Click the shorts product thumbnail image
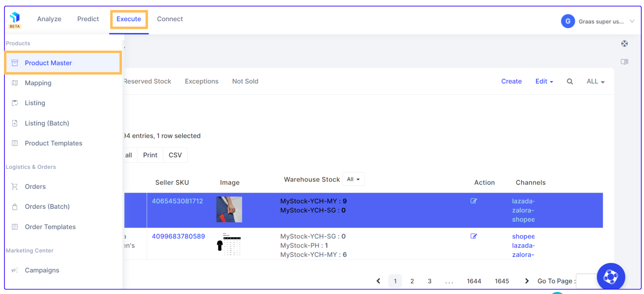Image resolution: width=644 pixels, height=294 pixels. (229, 209)
